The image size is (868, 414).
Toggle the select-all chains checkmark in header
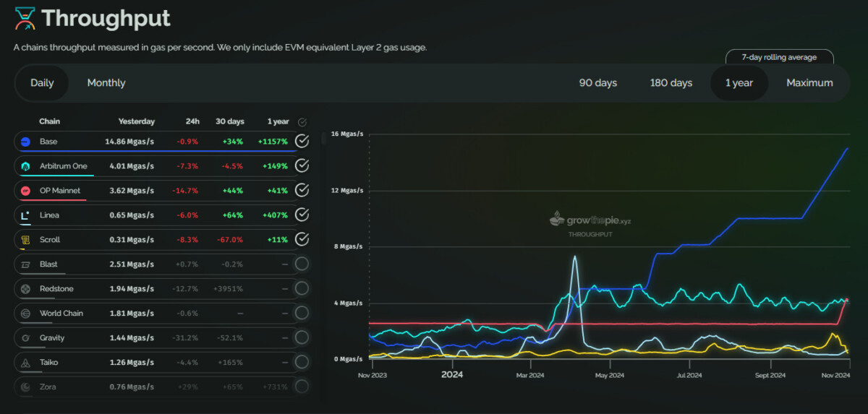coord(302,122)
